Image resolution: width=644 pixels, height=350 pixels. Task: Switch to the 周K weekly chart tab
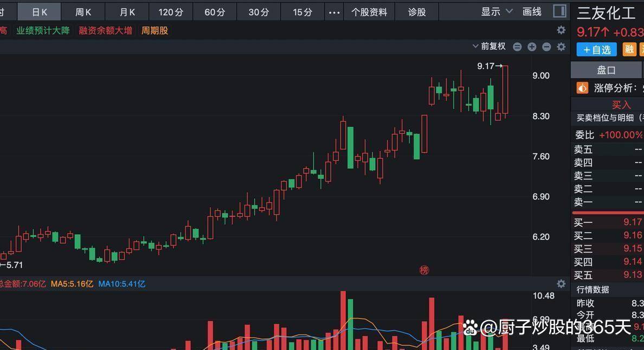[83, 12]
